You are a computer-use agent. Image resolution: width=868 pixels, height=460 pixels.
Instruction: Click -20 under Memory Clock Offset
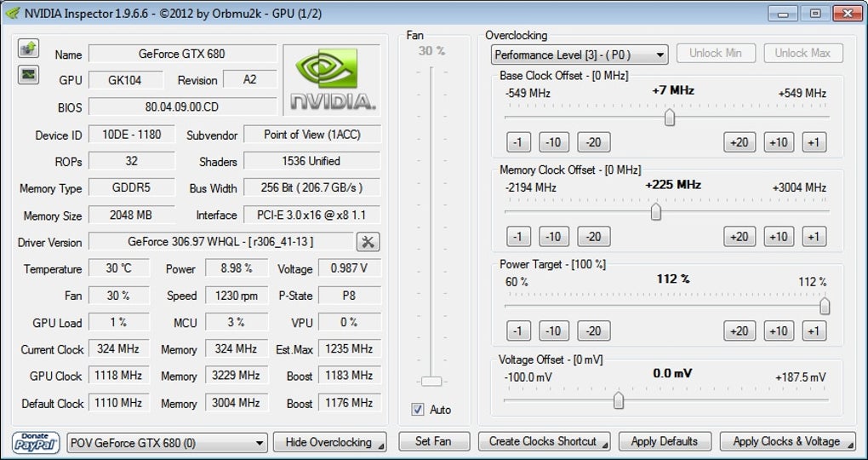coord(593,237)
